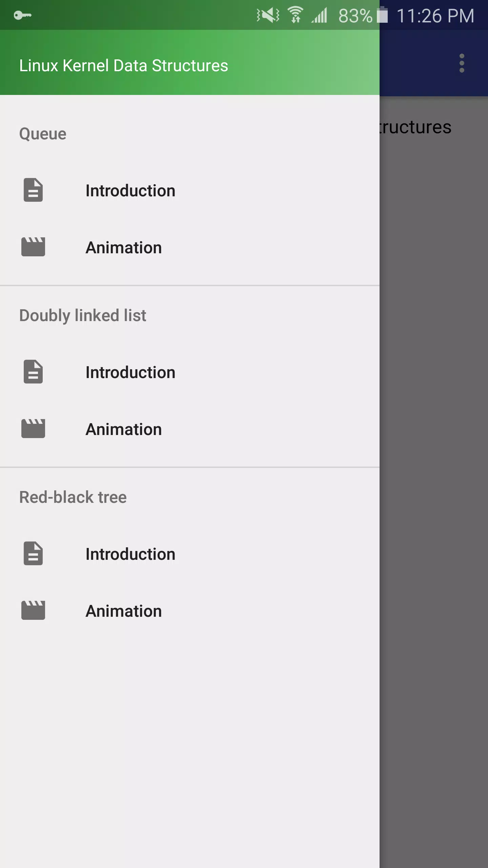This screenshot has width=488, height=868.
Task: Tap the Red-black tree section label
Action: (73, 497)
